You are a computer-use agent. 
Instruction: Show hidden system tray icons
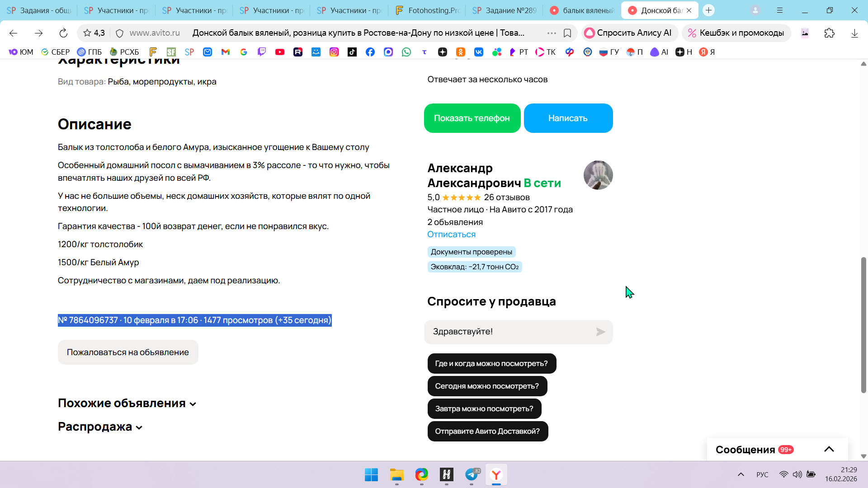pyautogui.click(x=741, y=474)
